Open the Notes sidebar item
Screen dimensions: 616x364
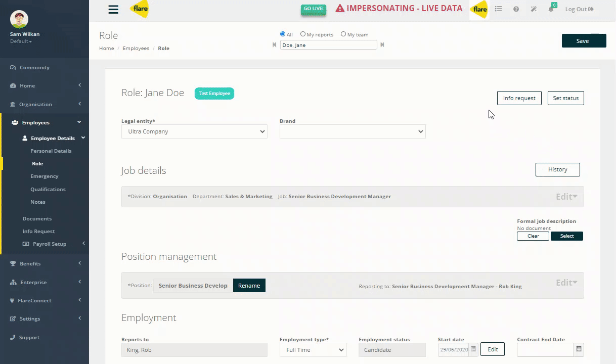(x=38, y=202)
